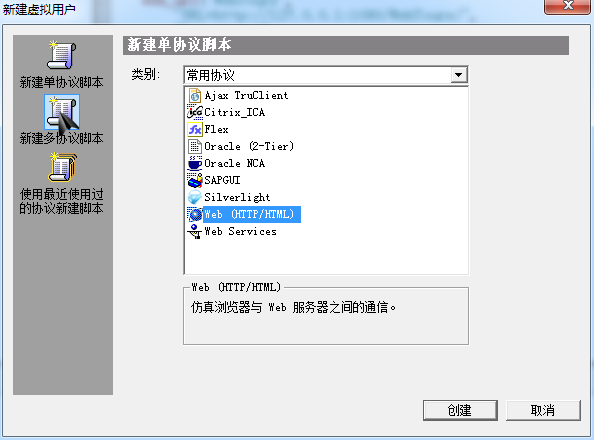Select Oracle (2-Tier) in protocol list
This screenshot has height=440, width=594.
click(249, 146)
